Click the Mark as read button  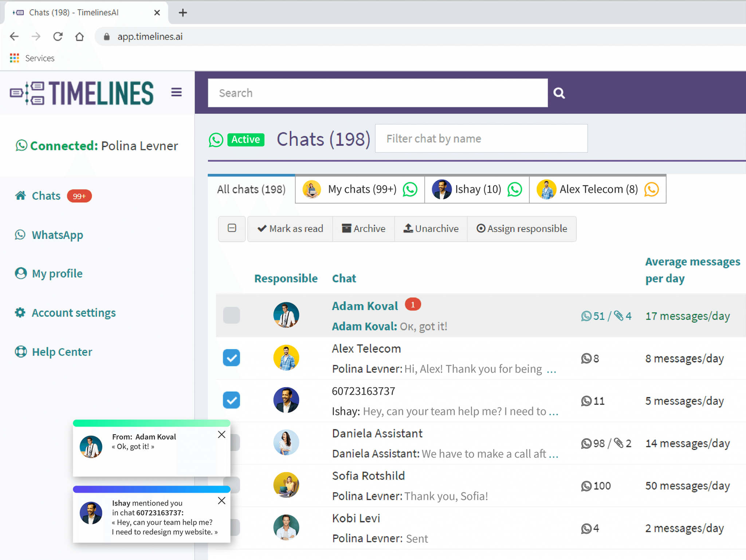click(290, 229)
